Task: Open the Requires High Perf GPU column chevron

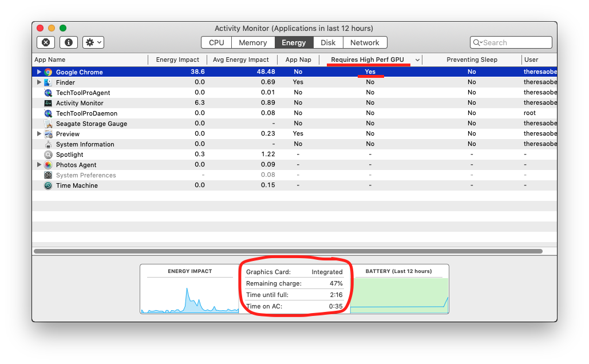Action: pyautogui.click(x=417, y=60)
